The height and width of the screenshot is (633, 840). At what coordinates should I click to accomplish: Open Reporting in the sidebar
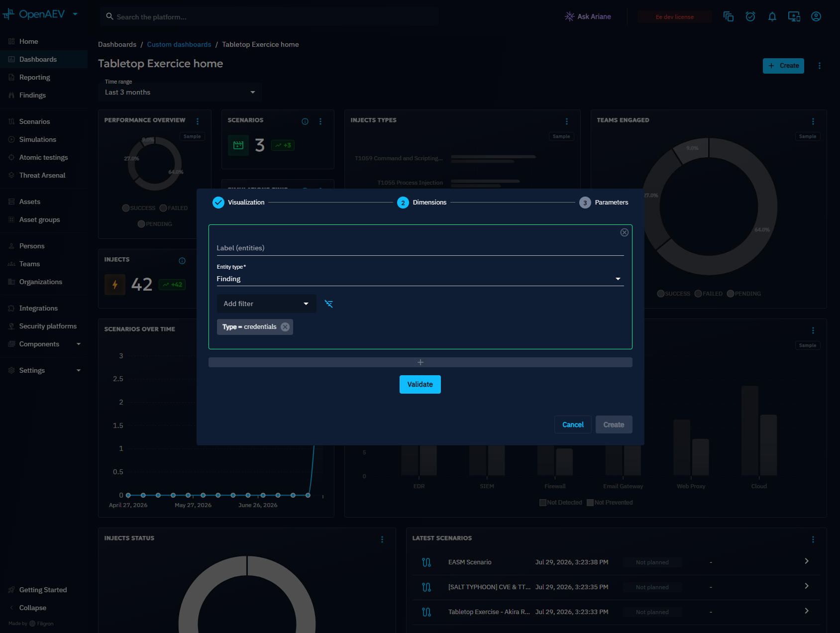(x=44, y=77)
